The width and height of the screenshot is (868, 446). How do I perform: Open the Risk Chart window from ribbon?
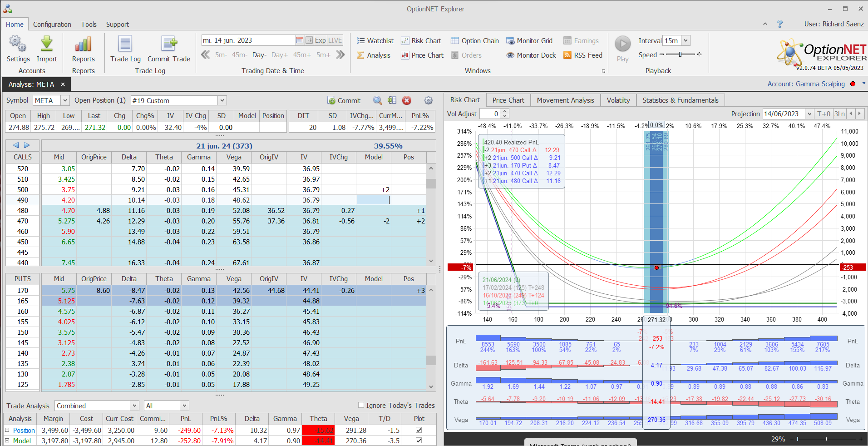point(421,41)
